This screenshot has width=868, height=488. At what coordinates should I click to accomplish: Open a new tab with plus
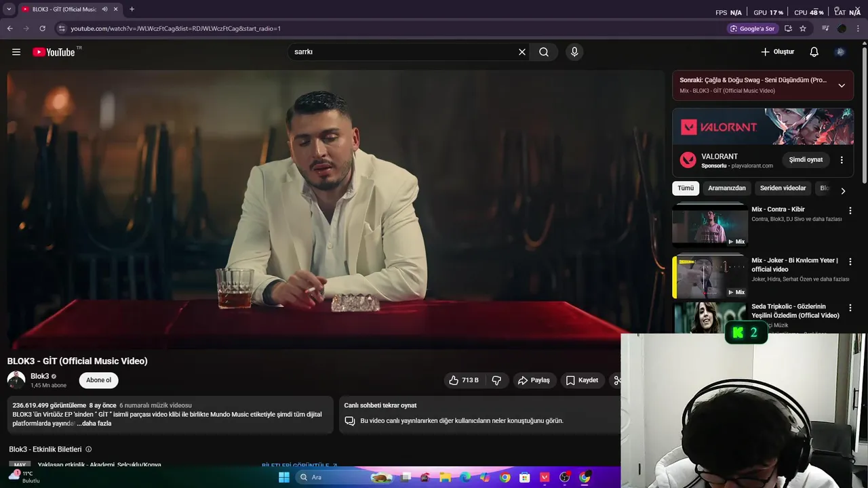pos(132,9)
